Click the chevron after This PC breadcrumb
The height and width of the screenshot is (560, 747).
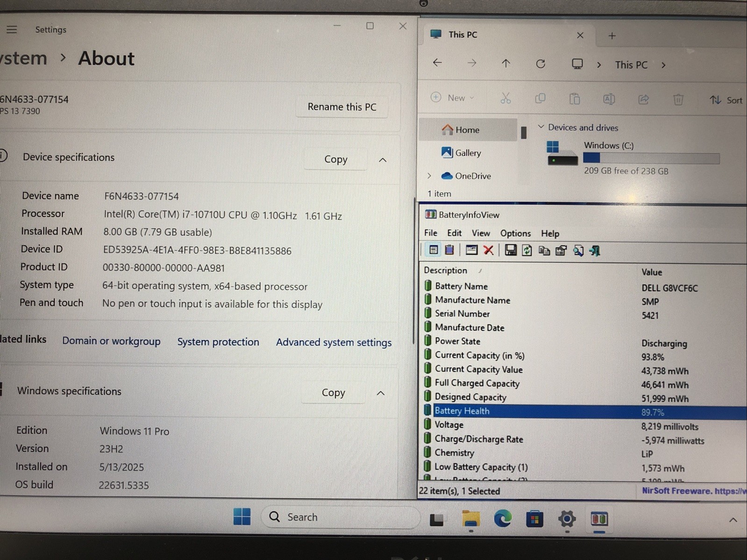click(663, 65)
